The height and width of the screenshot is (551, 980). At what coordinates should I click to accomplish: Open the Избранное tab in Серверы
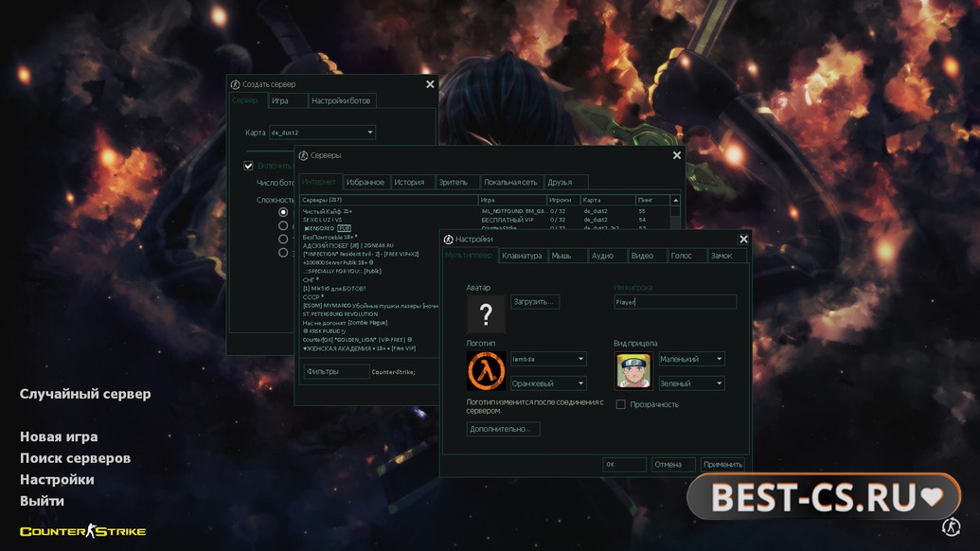[x=365, y=183]
